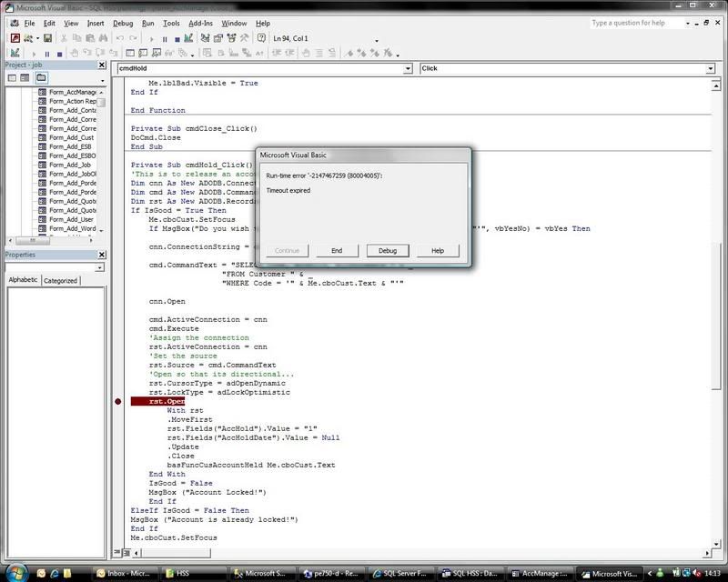Click Step Into icon on Debug toolbar

click(x=87, y=53)
